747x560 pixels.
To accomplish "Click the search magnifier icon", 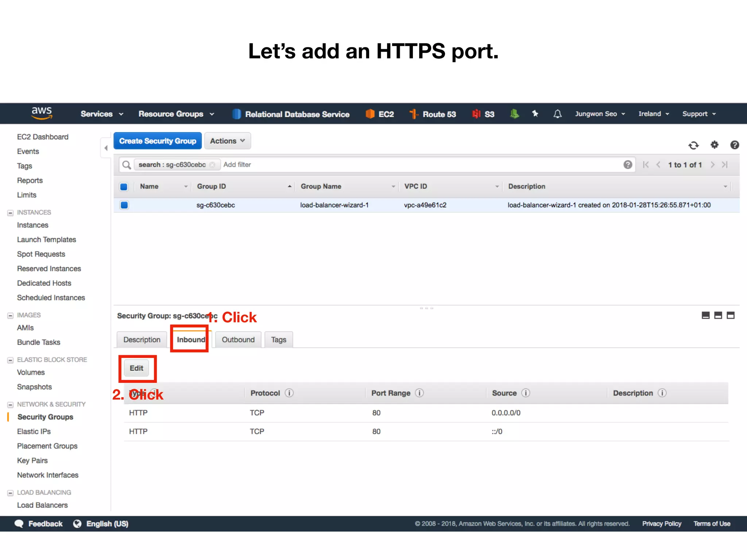I will (x=127, y=165).
